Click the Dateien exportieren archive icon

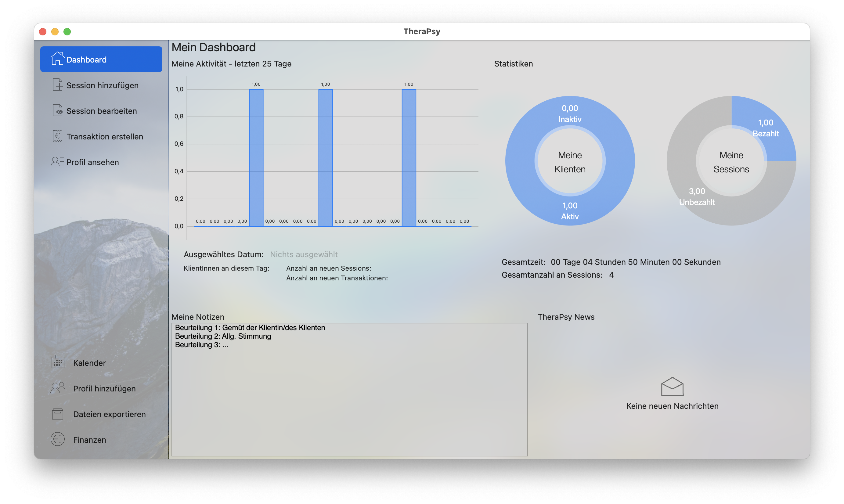57,414
